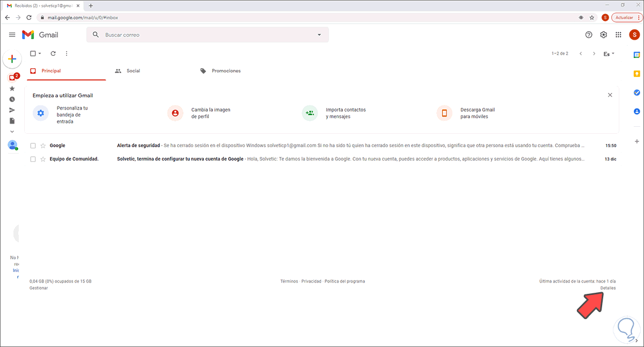Screen dimensions: 644x347
Task: Open Starred messages star icon in sidebar
Action: (12, 89)
